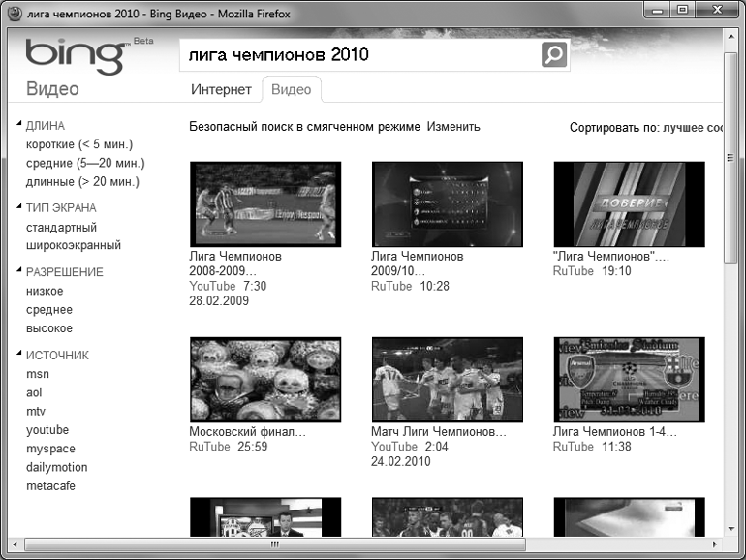Open the Московский финал video thumbnail
Screen dimensions: 746x560
[265, 379]
